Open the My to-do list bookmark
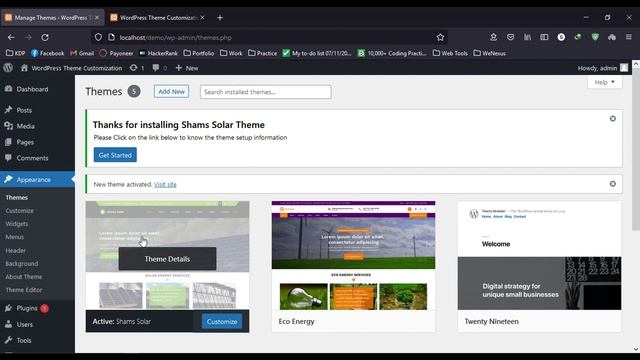The width and height of the screenshot is (640, 360). 317,53
